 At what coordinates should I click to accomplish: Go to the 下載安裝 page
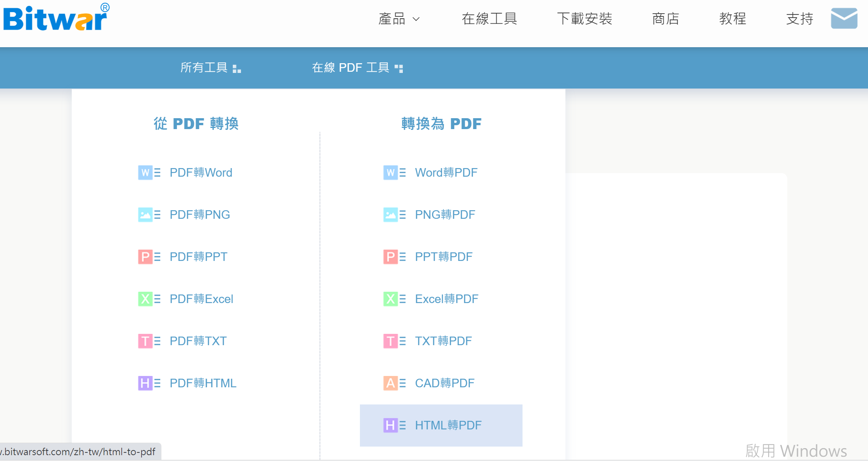click(584, 19)
